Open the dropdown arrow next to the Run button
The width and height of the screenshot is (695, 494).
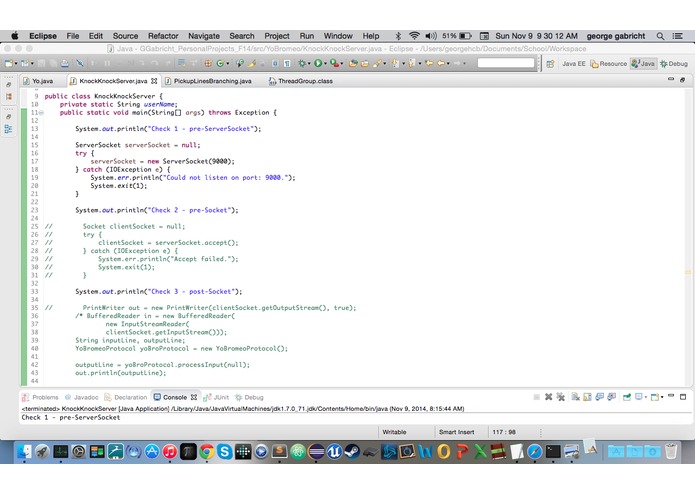[325, 64]
